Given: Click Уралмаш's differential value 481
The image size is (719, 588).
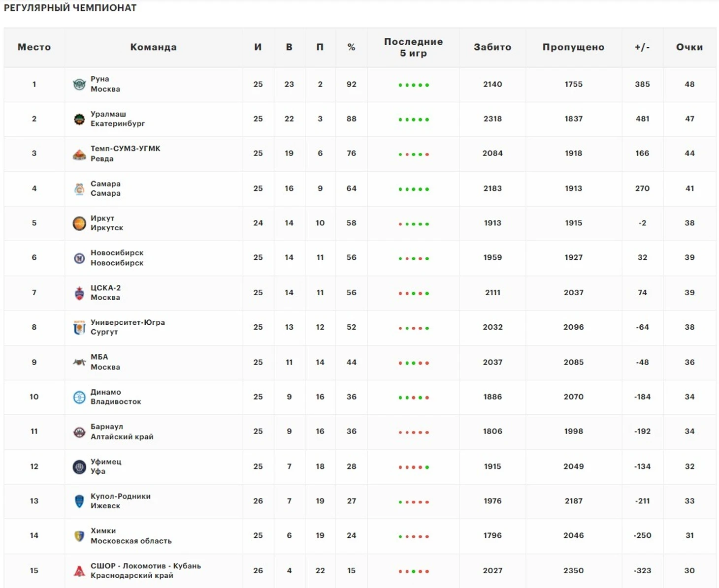Looking at the screenshot, I should click(x=642, y=119).
